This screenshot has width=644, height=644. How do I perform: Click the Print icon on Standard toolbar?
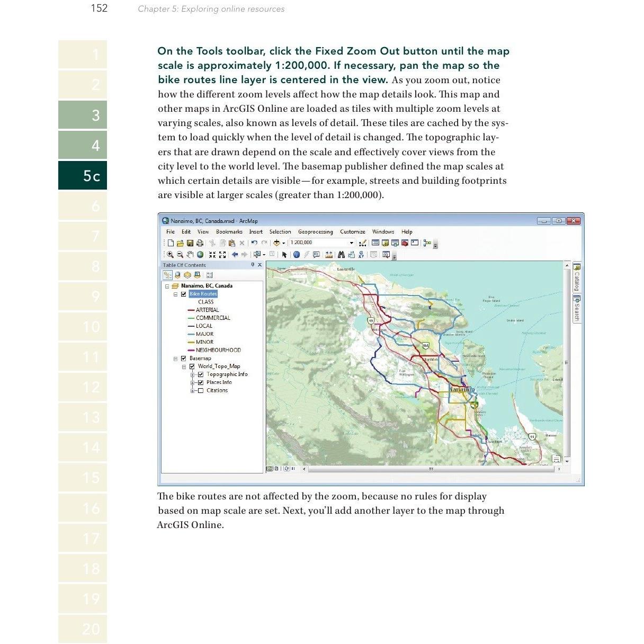[x=200, y=243]
